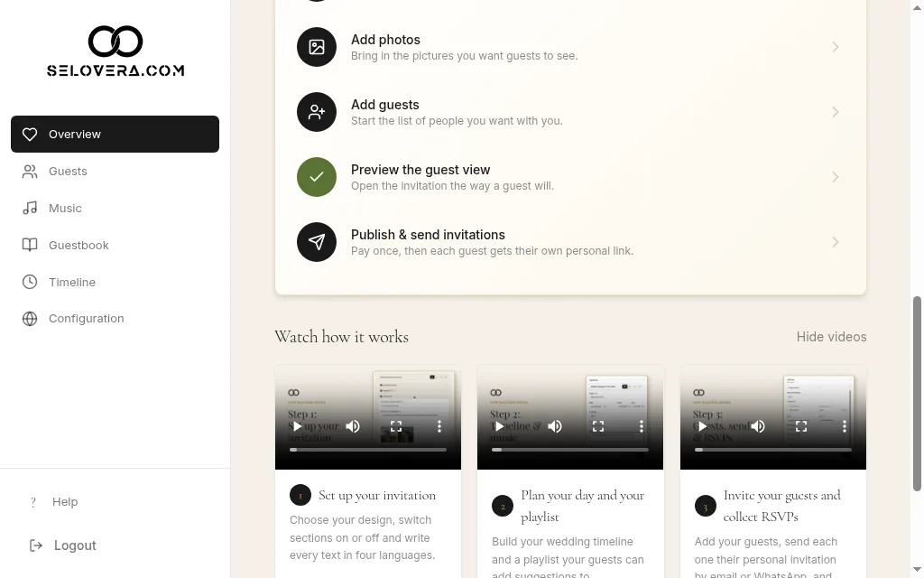The image size is (924, 578).
Task: Click the Add photos image icon
Action: (317, 47)
